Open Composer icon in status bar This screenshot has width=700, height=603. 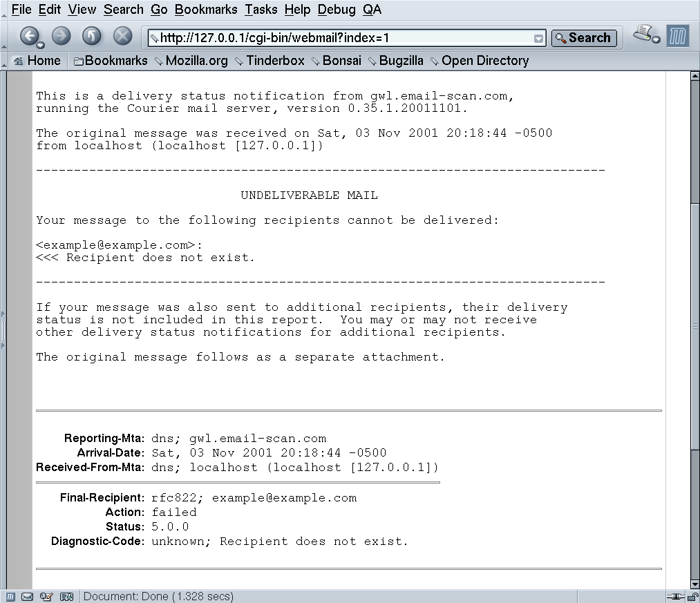(46, 596)
